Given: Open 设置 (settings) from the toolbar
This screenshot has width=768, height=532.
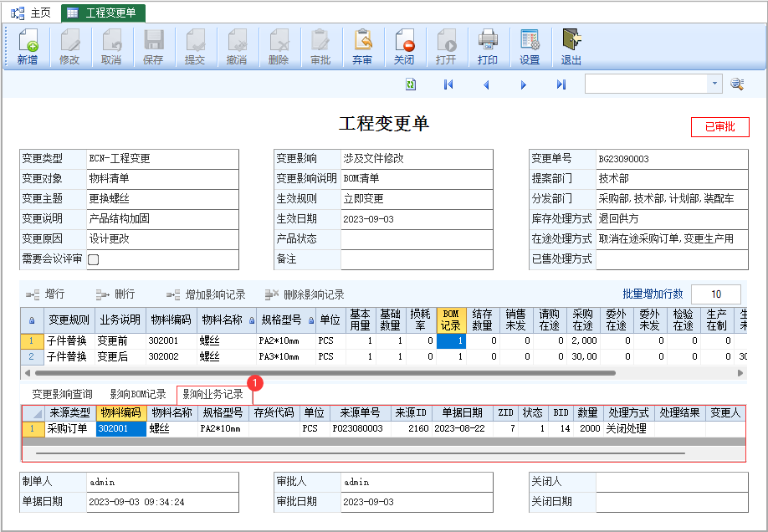Looking at the screenshot, I should point(530,47).
